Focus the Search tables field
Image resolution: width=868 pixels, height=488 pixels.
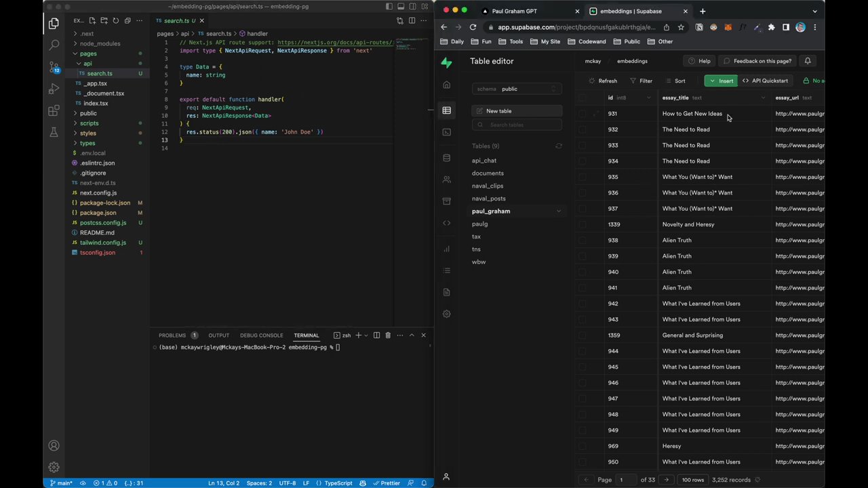coord(517,125)
